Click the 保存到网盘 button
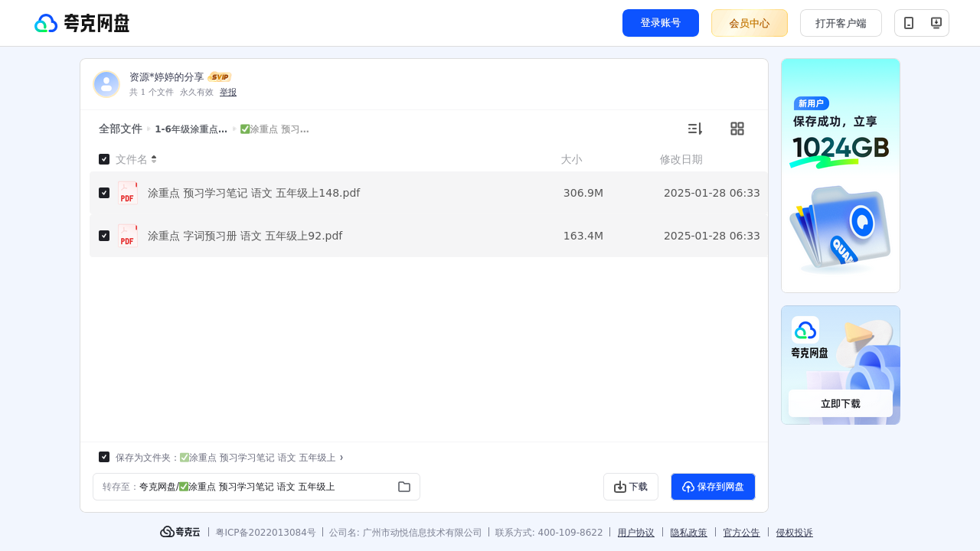980x551 pixels. pos(713,487)
